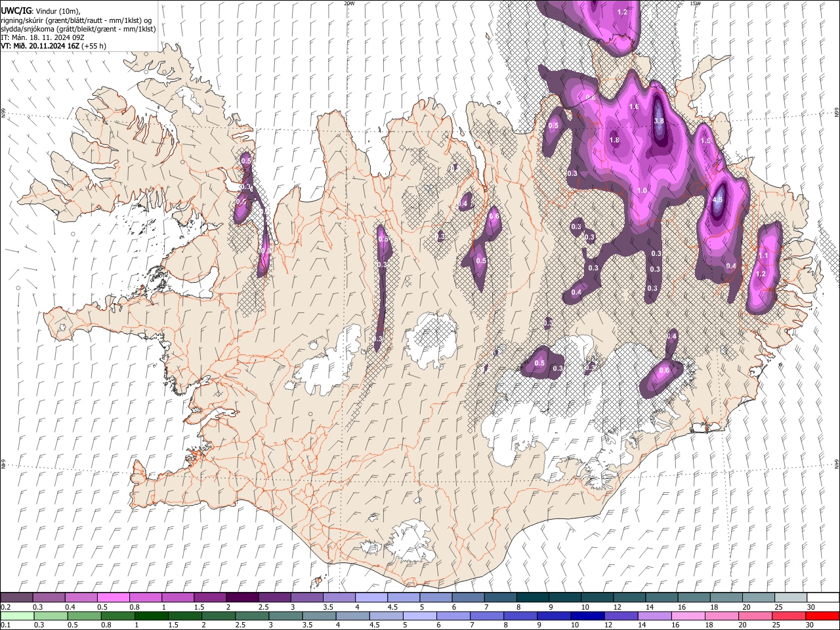Click the darkest purple swatch labeled 2 in snow legend
840x630 pixels.
tap(241, 598)
